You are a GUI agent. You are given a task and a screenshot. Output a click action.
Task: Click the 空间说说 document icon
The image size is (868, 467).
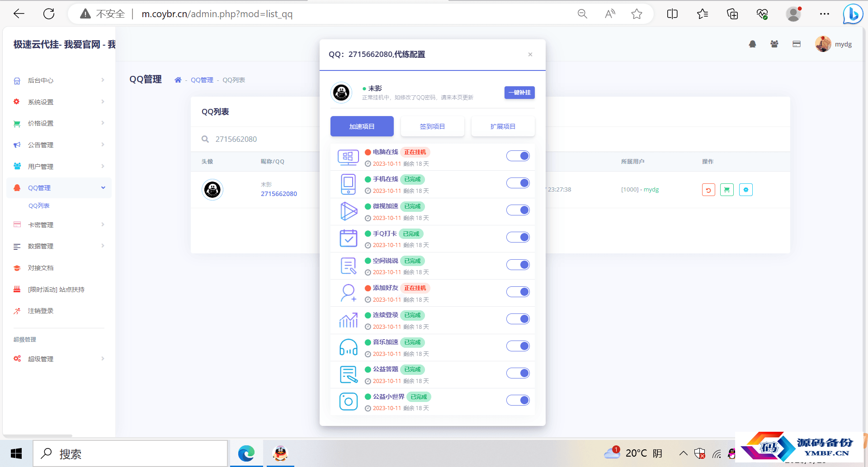click(x=348, y=266)
